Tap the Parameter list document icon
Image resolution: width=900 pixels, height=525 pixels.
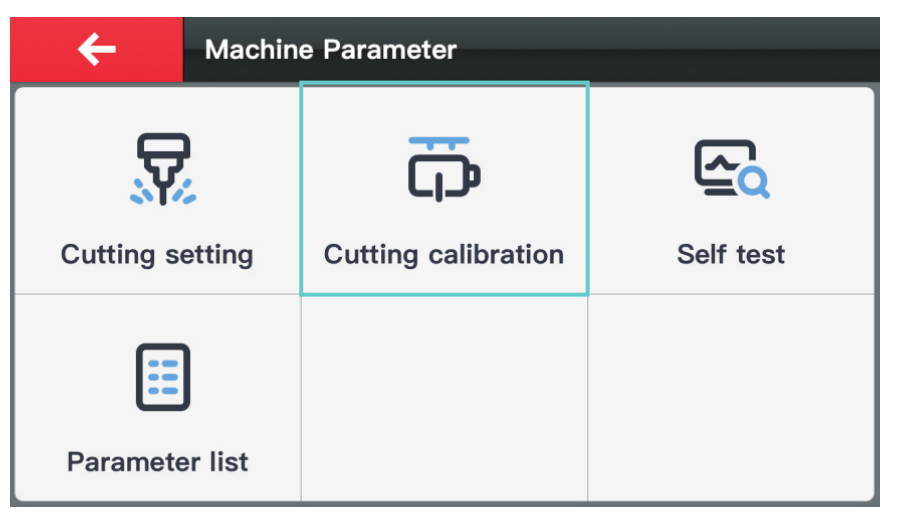163,377
